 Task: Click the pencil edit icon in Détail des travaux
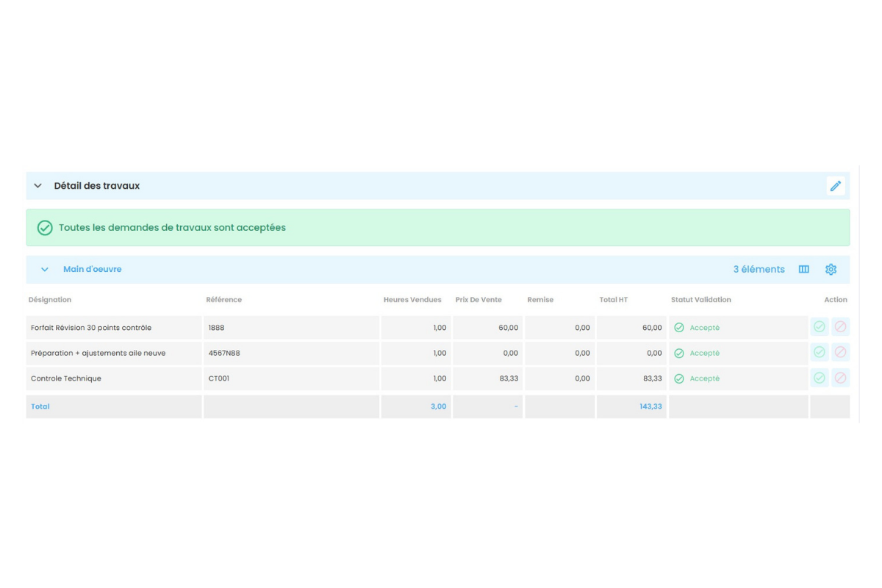tap(836, 186)
